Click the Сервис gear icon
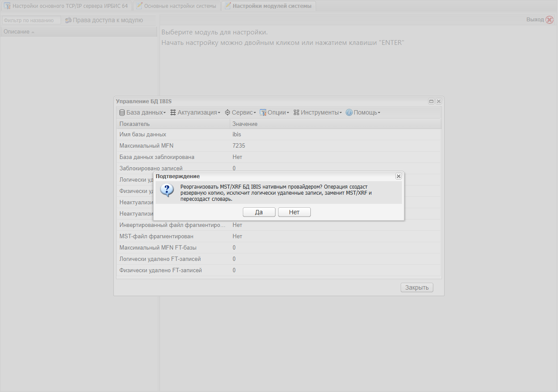558x392 pixels. click(x=228, y=112)
